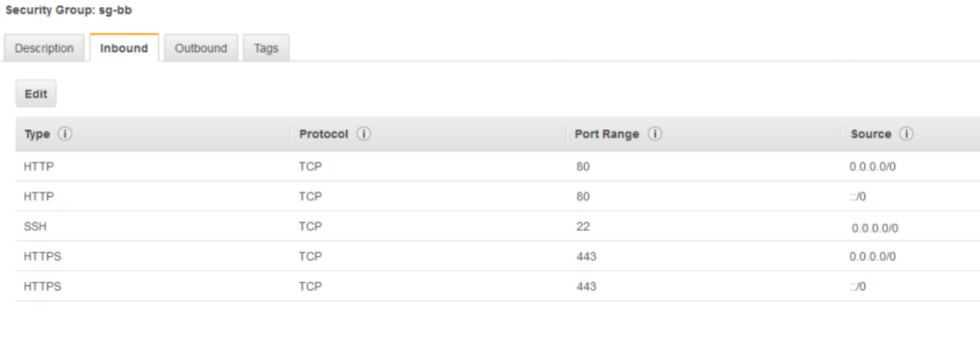This screenshot has height=339, width=980.
Task: Select the Inbound tab
Action: click(124, 49)
